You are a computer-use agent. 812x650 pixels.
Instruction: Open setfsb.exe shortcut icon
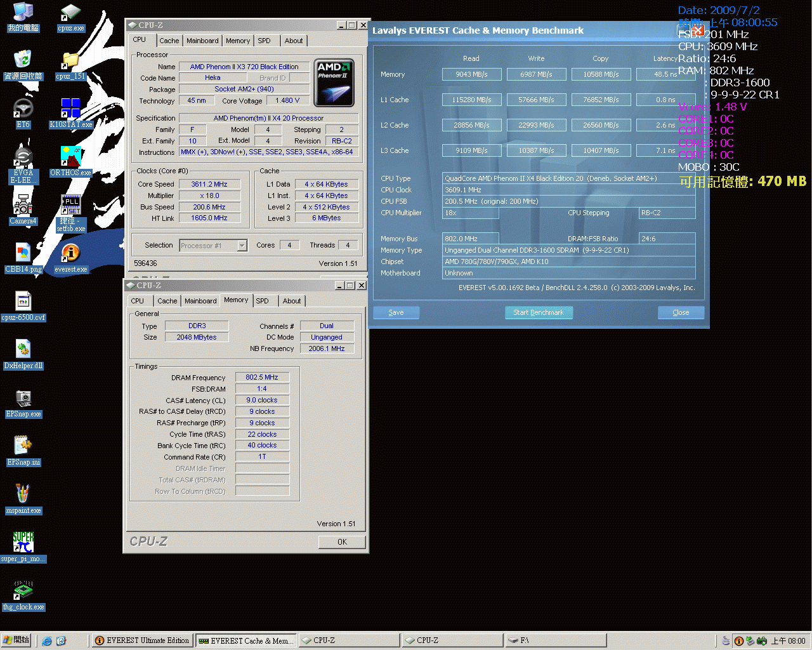[x=70, y=213]
